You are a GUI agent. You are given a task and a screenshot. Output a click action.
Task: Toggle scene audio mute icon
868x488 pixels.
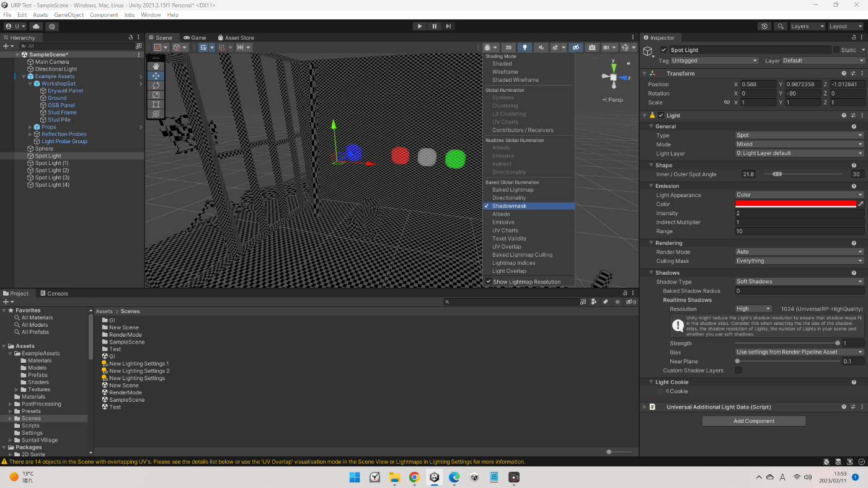pyautogui.click(x=541, y=48)
